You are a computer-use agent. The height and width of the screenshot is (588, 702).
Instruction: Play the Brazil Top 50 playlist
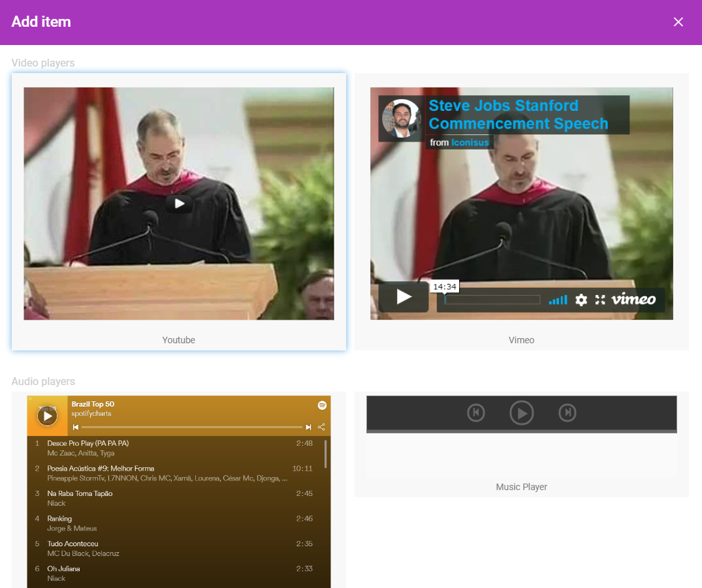(48, 416)
